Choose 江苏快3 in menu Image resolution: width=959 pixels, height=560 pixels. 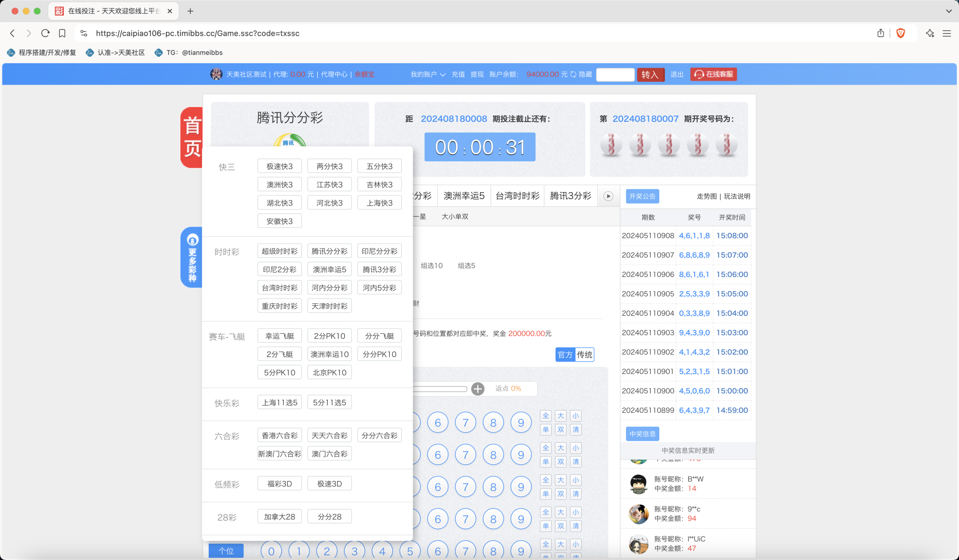pos(330,185)
